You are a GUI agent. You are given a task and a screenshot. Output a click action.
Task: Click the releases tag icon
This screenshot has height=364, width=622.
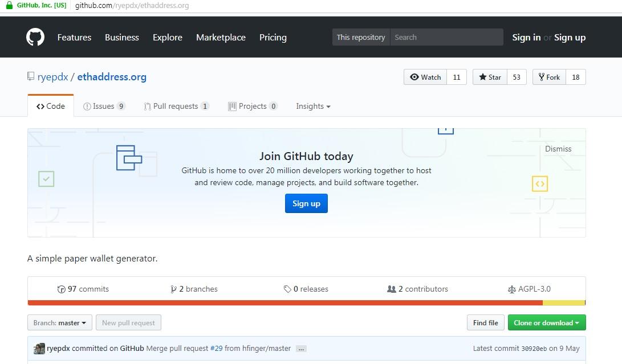(287, 289)
